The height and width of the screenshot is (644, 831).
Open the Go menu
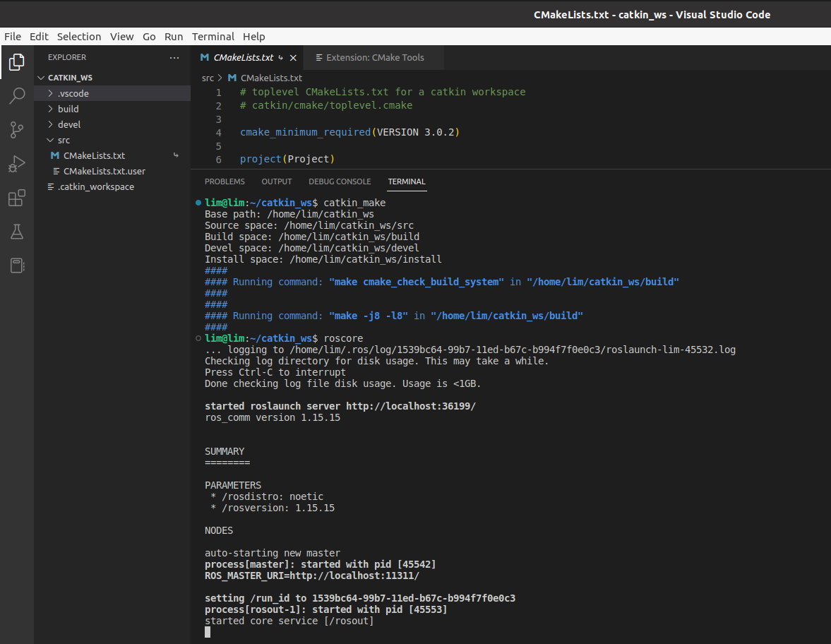[149, 37]
